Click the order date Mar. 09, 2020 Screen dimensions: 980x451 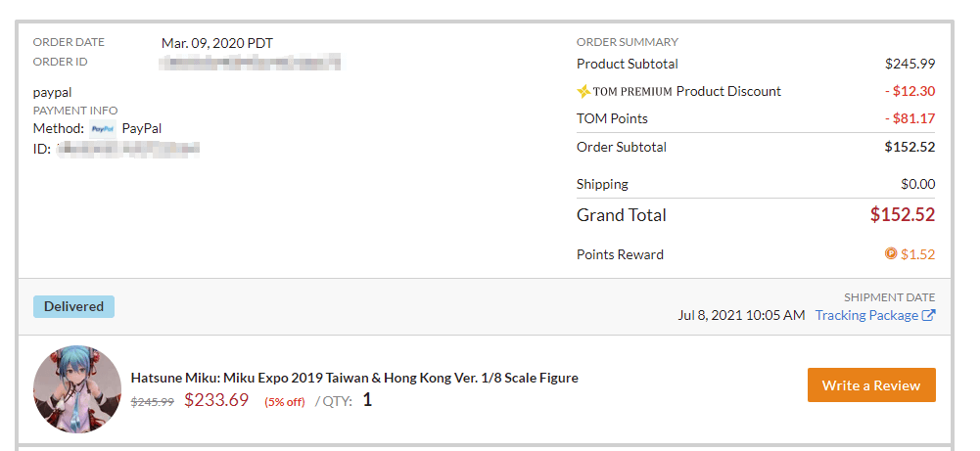[217, 43]
